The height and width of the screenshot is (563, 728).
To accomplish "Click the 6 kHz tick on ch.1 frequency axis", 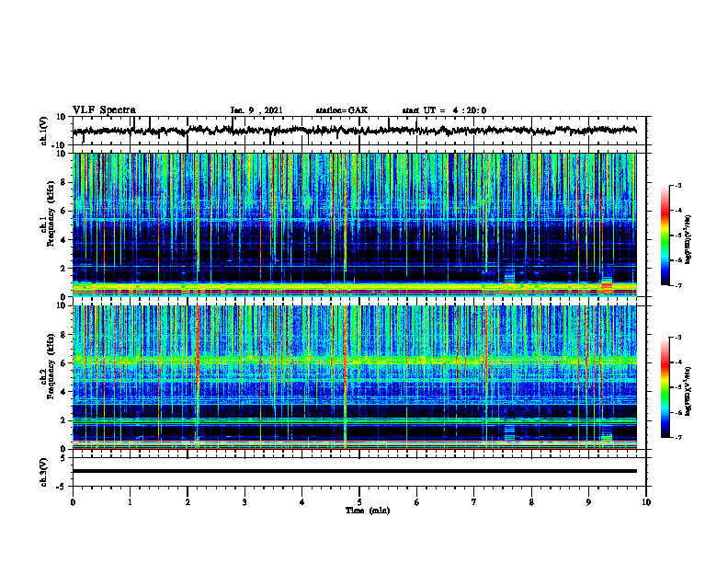I will [x=63, y=211].
